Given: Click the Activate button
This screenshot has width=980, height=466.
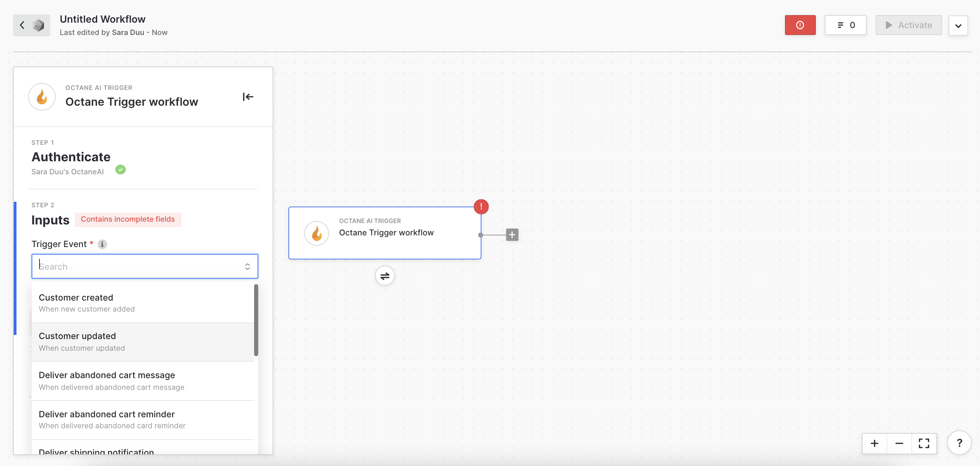Looking at the screenshot, I should (x=909, y=25).
